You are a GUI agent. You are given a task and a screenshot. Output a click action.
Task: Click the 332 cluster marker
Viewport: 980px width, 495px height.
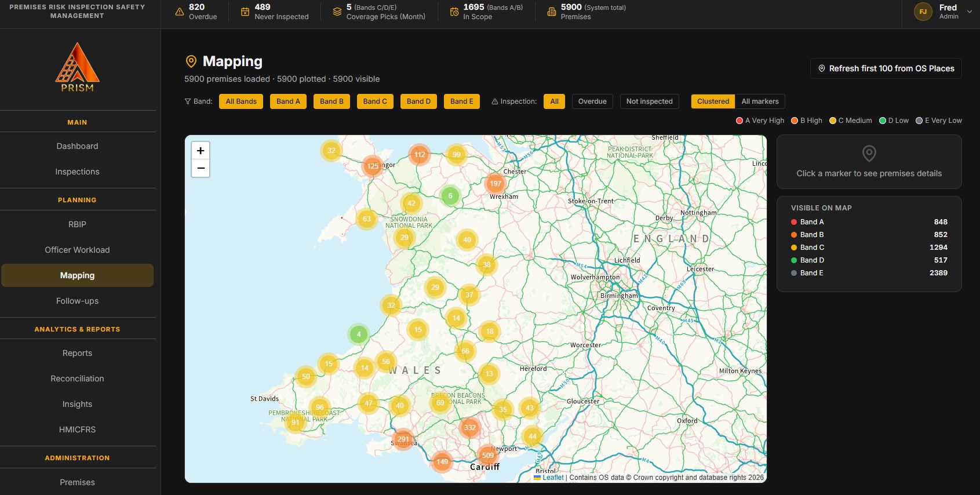(470, 428)
